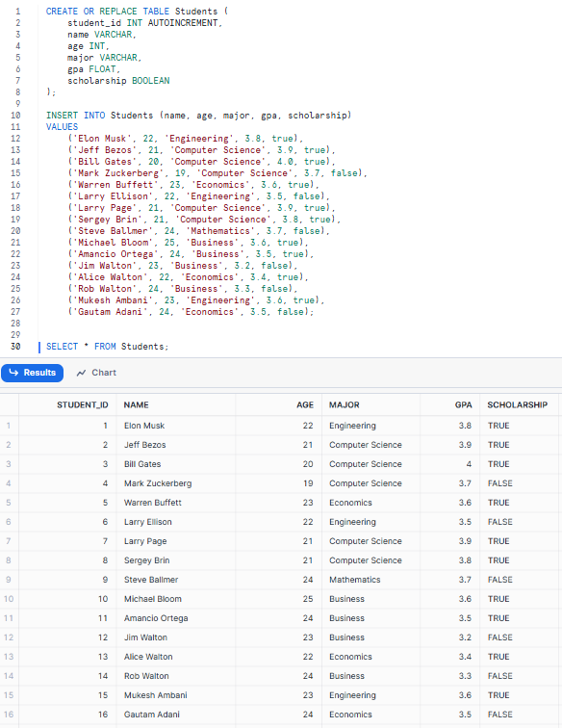562x728 pixels.
Task: Click the chart line icon beside Chart
Action: click(81, 373)
